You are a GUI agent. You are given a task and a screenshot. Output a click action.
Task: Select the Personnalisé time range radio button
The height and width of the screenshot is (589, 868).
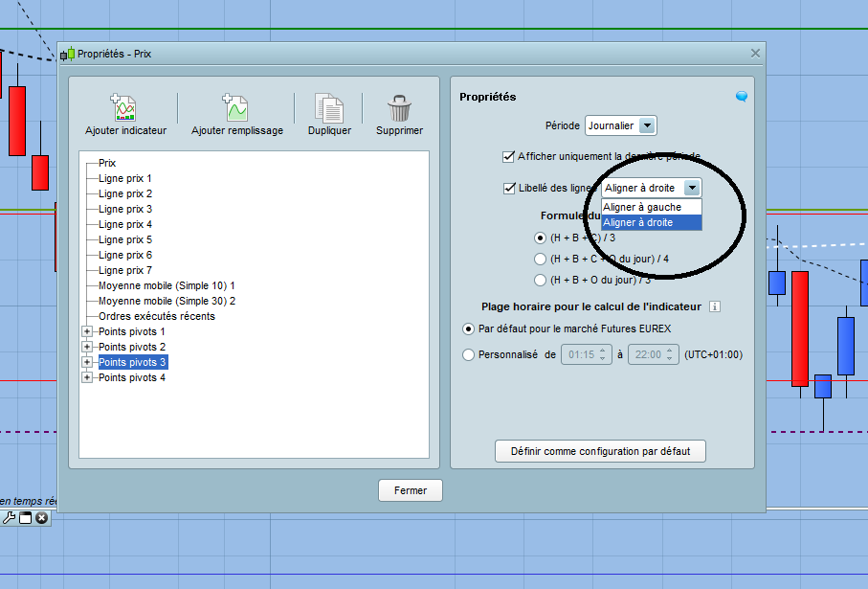[468, 354]
